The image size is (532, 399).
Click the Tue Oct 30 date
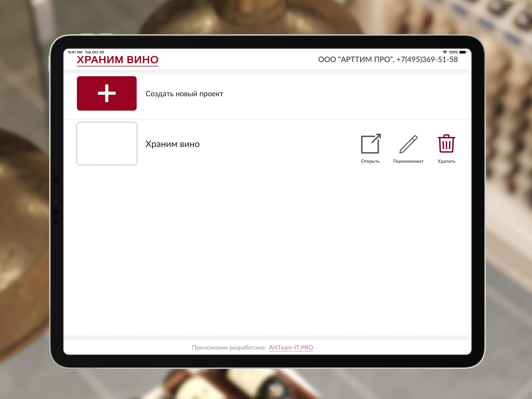(94, 52)
